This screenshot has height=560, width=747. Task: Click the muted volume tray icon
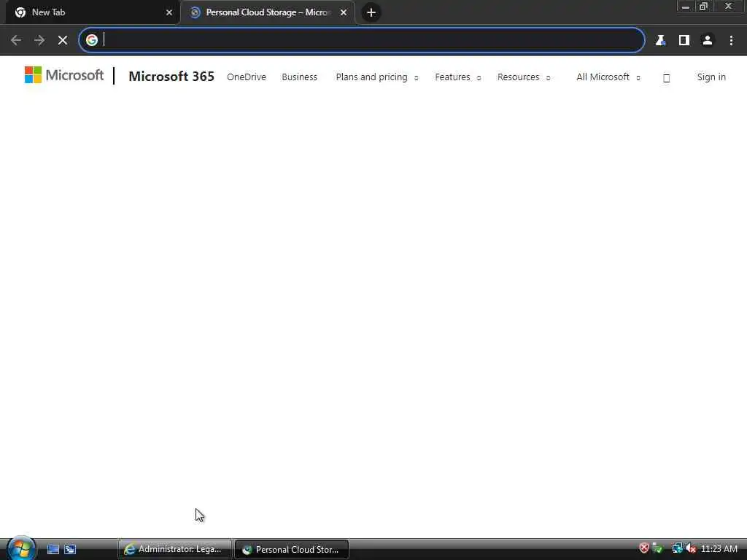[690, 548]
